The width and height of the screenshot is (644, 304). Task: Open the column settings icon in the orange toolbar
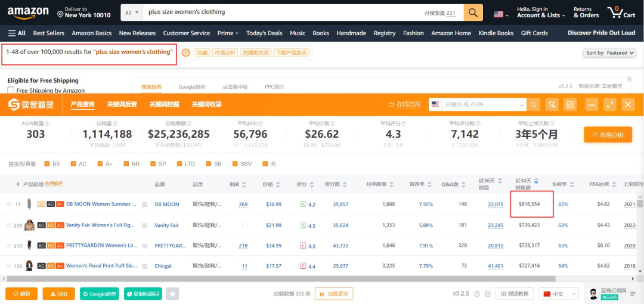(570, 105)
